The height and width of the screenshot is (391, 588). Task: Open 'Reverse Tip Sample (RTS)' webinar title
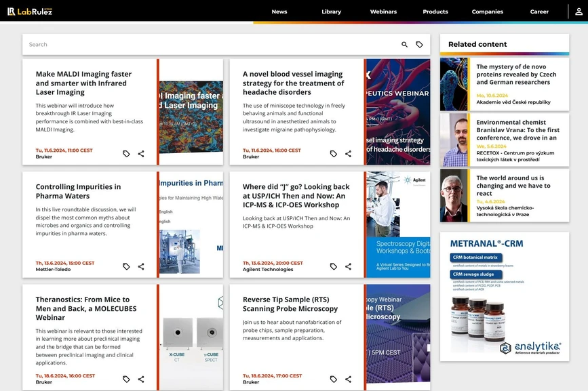[x=290, y=304]
